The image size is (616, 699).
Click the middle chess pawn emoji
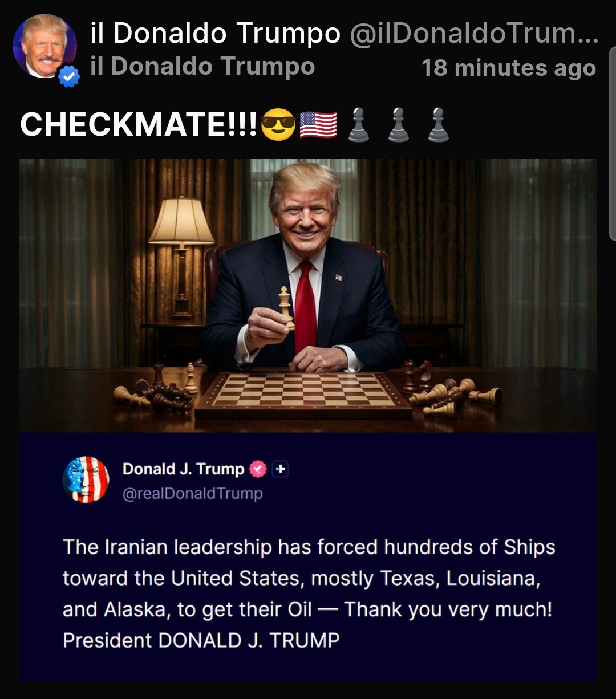click(x=399, y=124)
